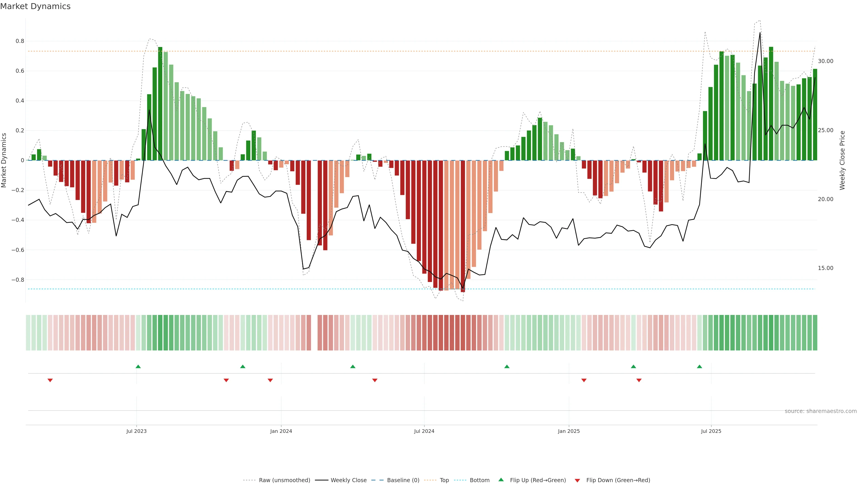Click the flip-down triangle just after Jan 2025
This screenshot has width=868, height=488.
[x=584, y=380]
